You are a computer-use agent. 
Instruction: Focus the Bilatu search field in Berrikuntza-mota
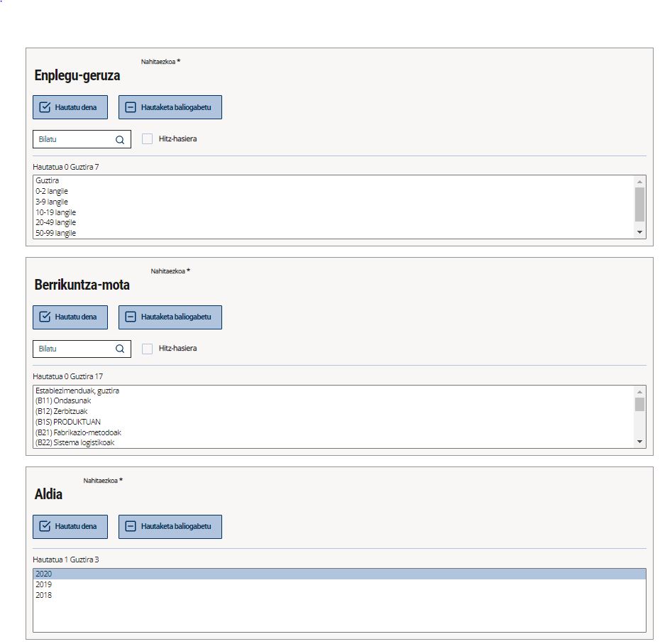(75, 349)
